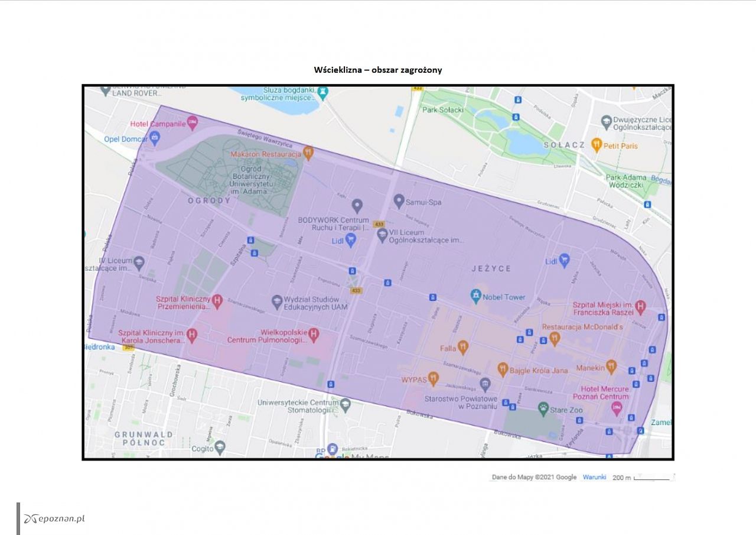Click the Lidl cart icon near VII Liceum
756x535 pixels.
pos(351,239)
